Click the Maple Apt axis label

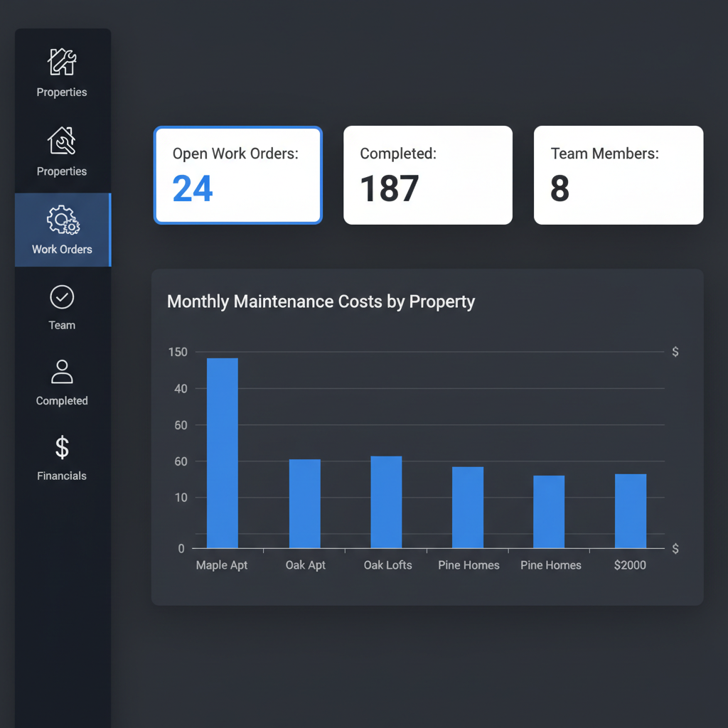point(222,565)
